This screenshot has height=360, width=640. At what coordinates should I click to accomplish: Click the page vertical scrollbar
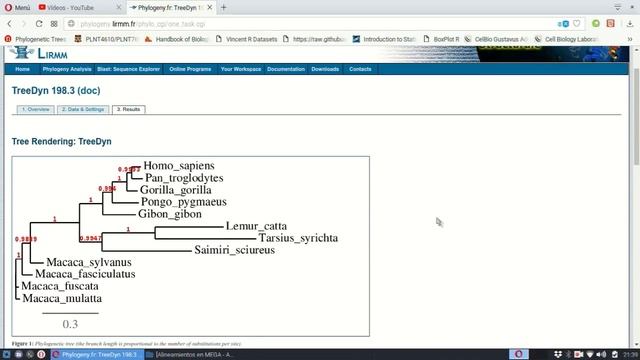(636, 117)
